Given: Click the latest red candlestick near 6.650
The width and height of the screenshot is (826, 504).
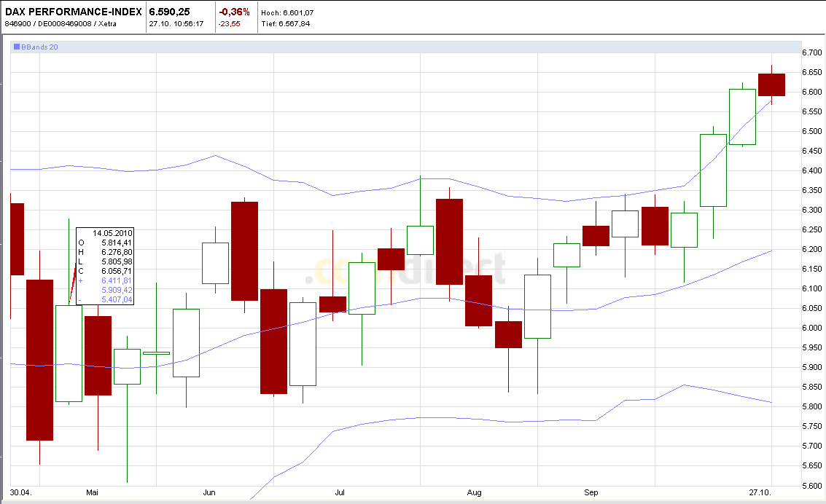Looking at the screenshot, I should [x=772, y=84].
